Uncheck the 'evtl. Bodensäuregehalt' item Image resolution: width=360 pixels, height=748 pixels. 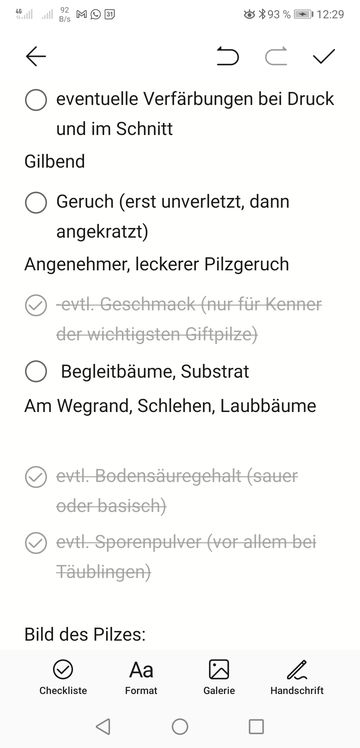point(36,477)
